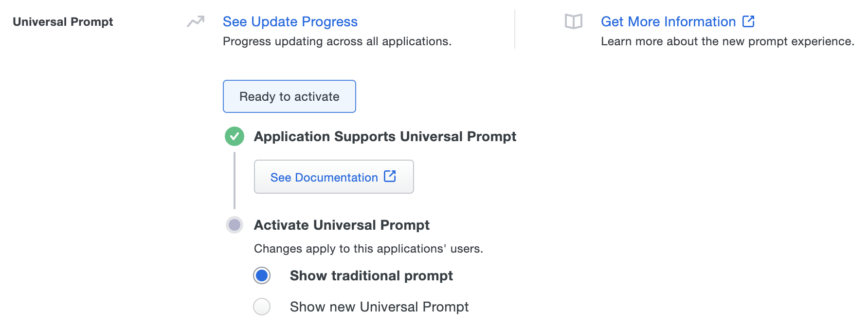
Task: Click the Application Supports Universal Prompt label
Action: pos(384,136)
